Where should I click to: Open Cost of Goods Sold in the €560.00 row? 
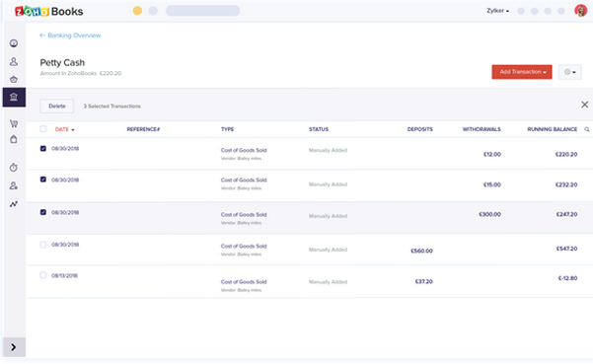pyautogui.click(x=244, y=246)
